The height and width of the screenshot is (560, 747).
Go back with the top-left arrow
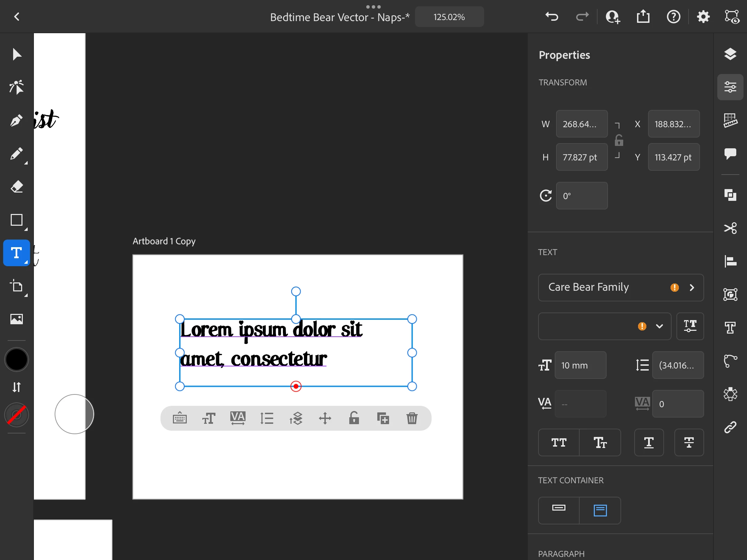click(x=17, y=17)
